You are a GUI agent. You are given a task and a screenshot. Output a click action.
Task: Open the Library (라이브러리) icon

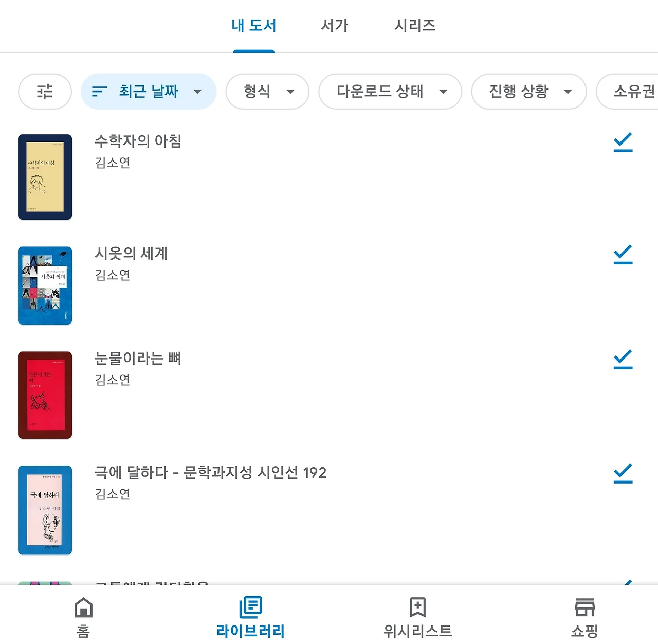(x=251, y=607)
